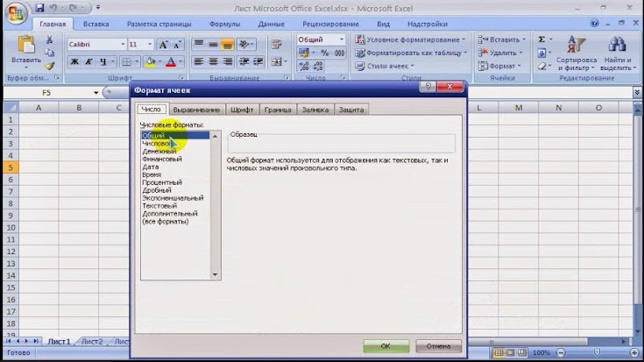This screenshot has width=644, height=362.
Task: Click the Cut scissors icon
Action: tap(49, 39)
